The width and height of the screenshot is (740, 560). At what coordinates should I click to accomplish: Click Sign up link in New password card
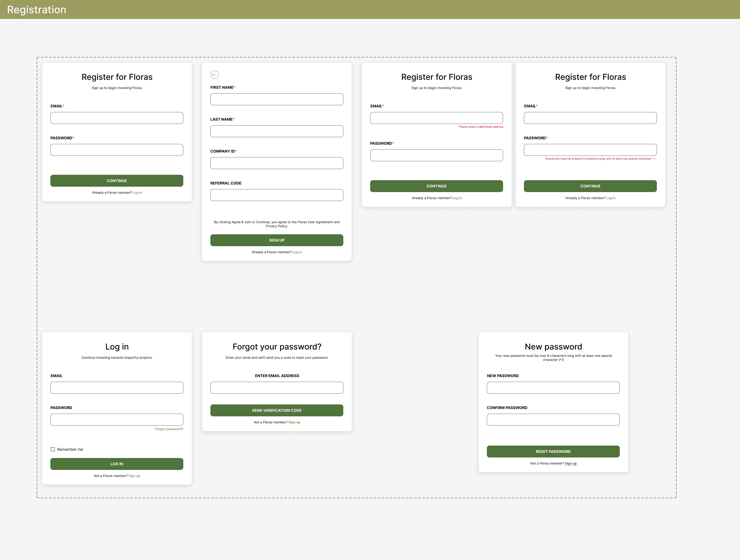point(571,463)
